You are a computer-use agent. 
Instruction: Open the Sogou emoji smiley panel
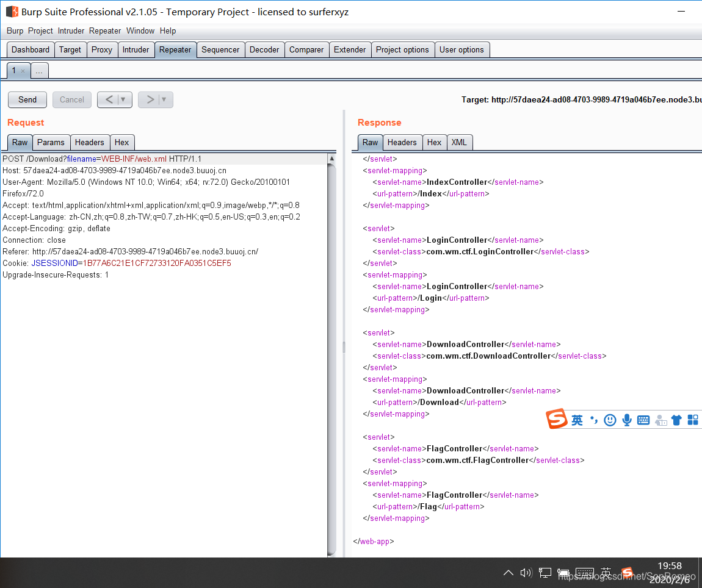pyautogui.click(x=610, y=420)
